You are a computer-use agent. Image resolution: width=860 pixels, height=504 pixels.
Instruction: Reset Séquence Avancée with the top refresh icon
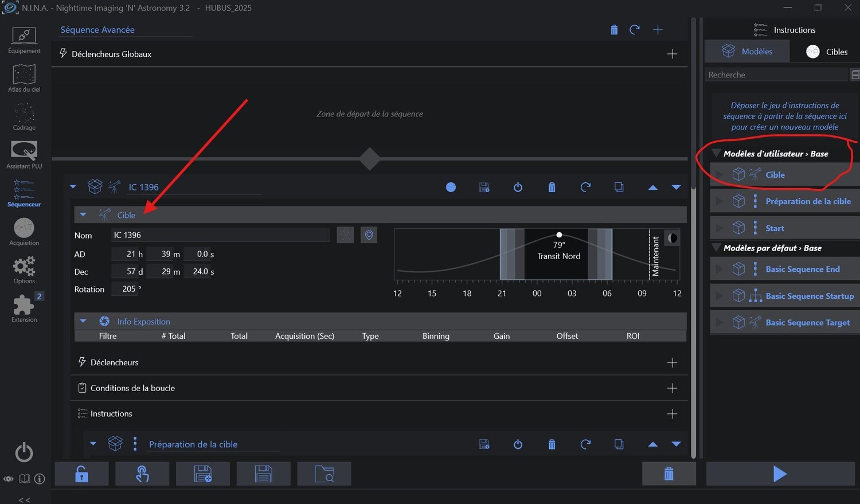pyautogui.click(x=635, y=30)
